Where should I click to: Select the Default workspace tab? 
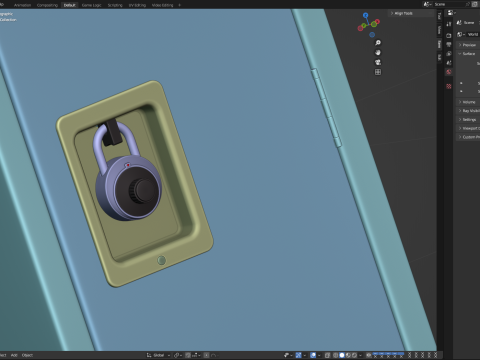tap(70, 5)
